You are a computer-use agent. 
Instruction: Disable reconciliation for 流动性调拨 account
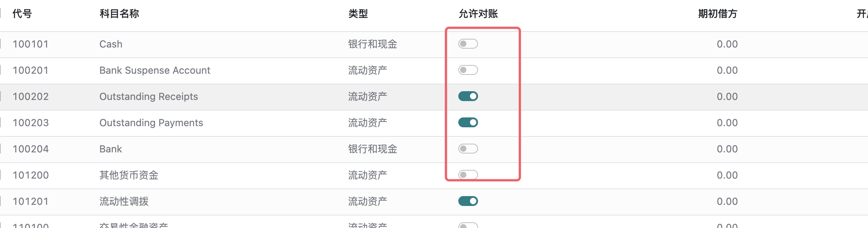tap(468, 201)
